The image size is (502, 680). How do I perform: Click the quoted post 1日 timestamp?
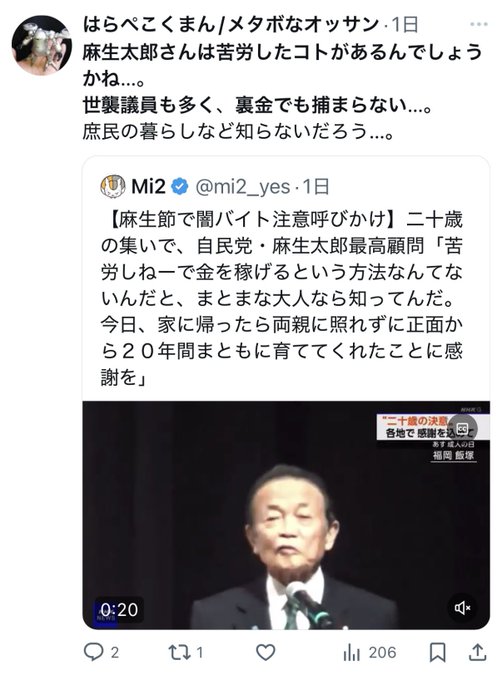[316, 187]
